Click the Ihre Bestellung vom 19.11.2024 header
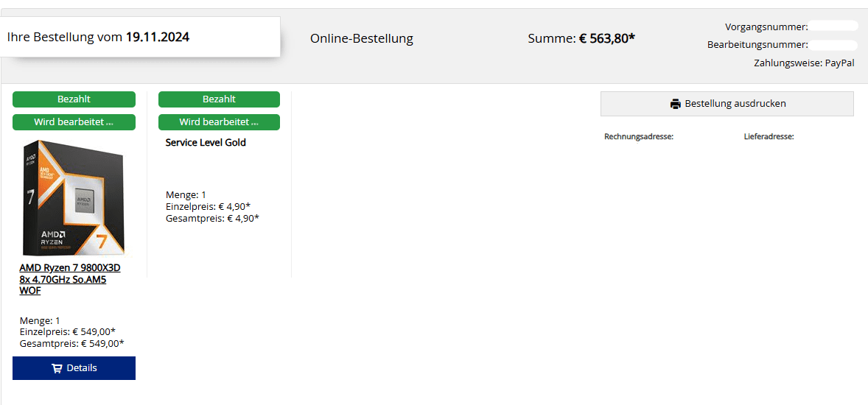 coord(98,37)
